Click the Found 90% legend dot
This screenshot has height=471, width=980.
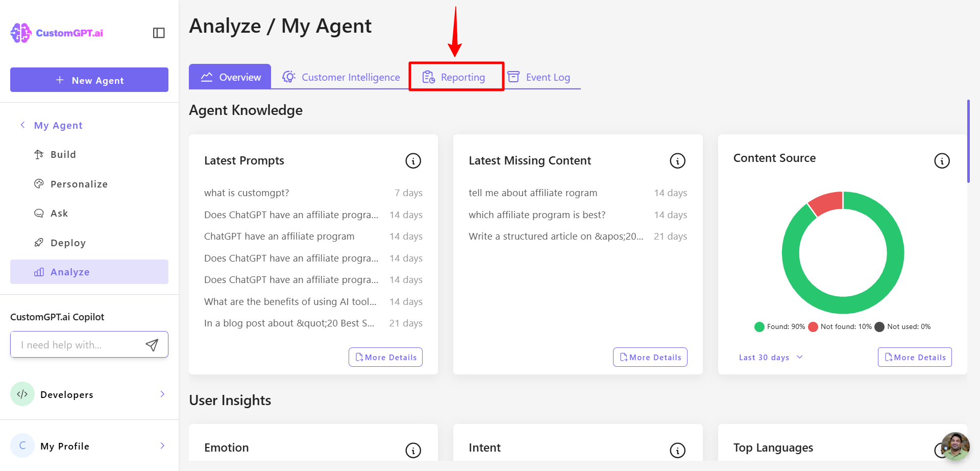click(x=759, y=327)
